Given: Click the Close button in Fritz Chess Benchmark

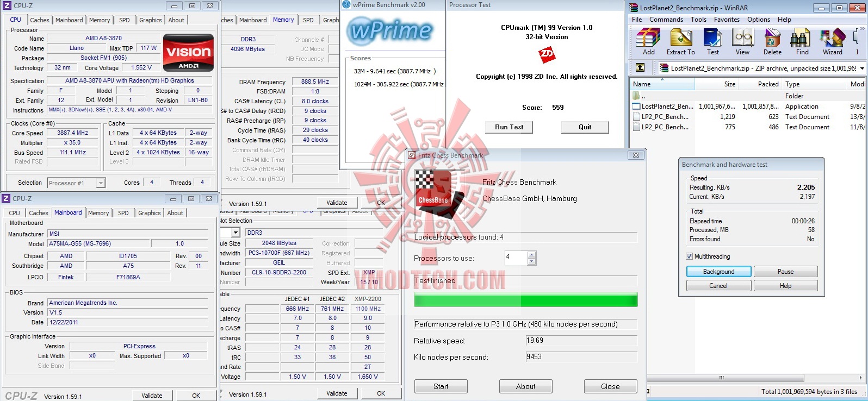Looking at the screenshot, I should click(610, 386).
